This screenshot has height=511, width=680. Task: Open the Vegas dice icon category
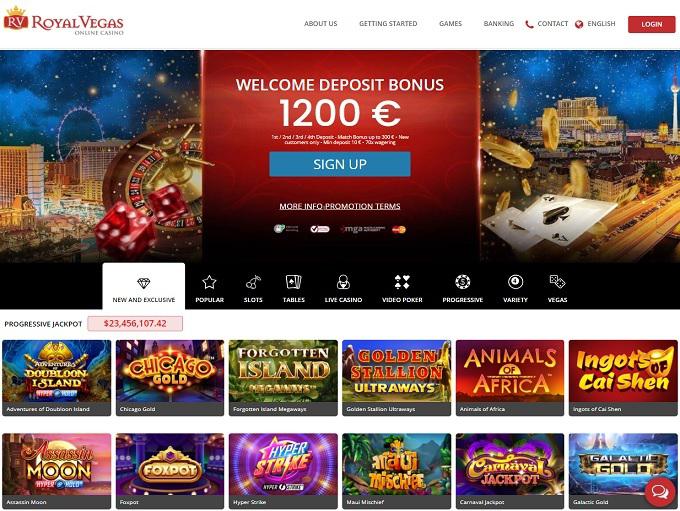(557, 282)
